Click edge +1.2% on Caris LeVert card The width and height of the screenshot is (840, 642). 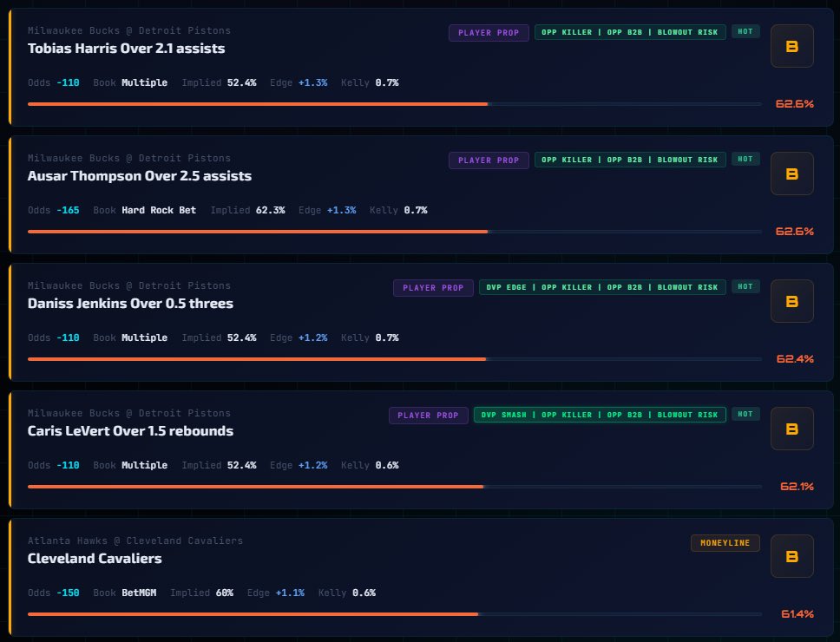pyautogui.click(x=313, y=465)
